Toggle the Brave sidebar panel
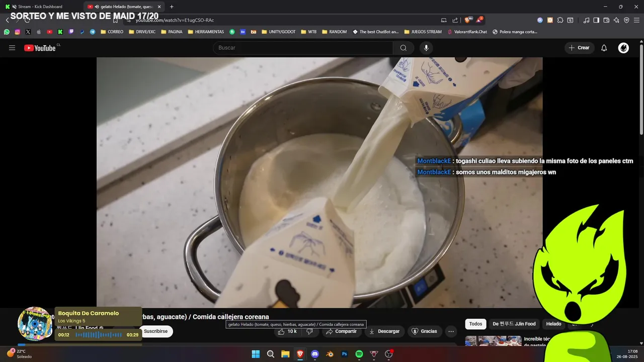The width and height of the screenshot is (644, 362). [x=596, y=20]
